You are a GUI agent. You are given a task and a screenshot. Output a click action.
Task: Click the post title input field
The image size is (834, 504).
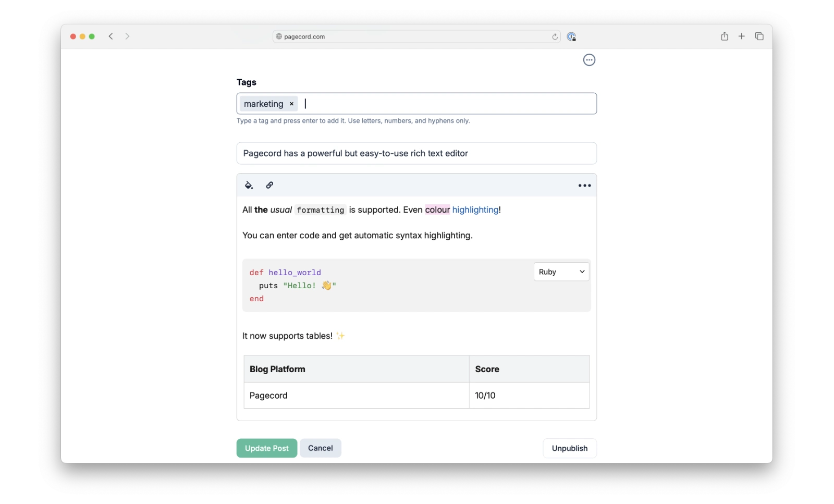(x=416, y=153)
